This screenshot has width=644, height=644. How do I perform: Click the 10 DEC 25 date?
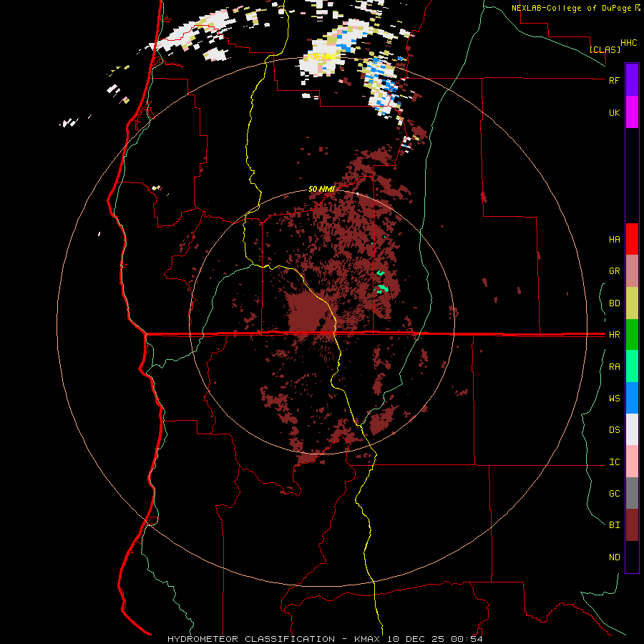click(416, 639)
